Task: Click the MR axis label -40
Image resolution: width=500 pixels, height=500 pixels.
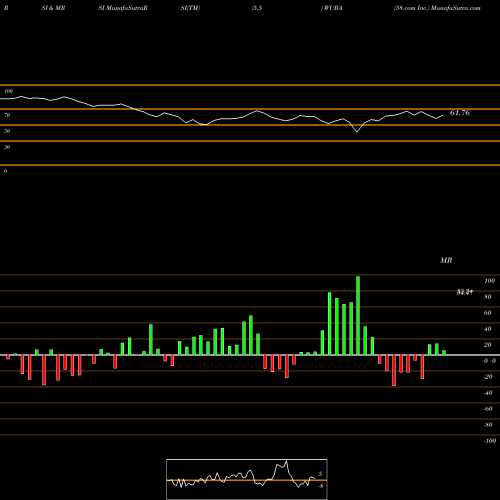Action: (488, 393)
